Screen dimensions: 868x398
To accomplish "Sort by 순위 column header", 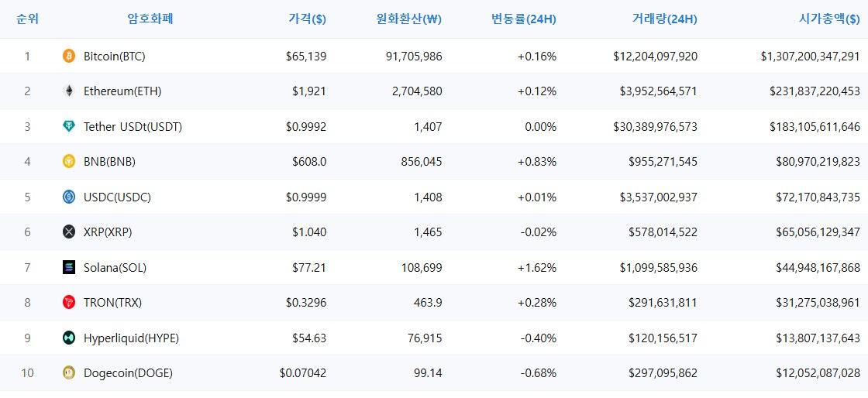I will [x=28, y=19].
